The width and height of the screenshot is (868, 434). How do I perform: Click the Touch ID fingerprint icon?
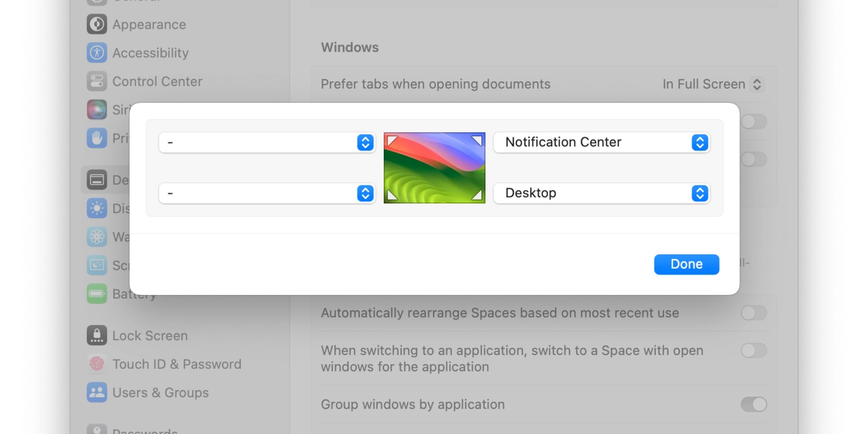[x=96, y=364]
